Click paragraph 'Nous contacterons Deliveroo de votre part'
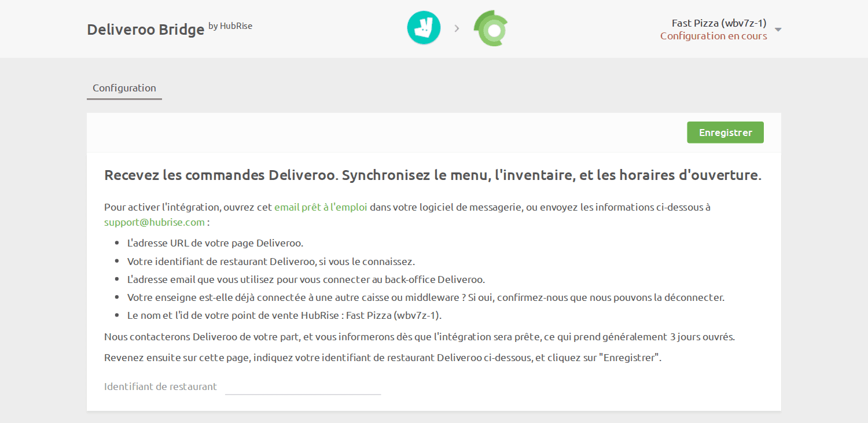The height and width of the screenshot is (423, 868). (420, 337)
